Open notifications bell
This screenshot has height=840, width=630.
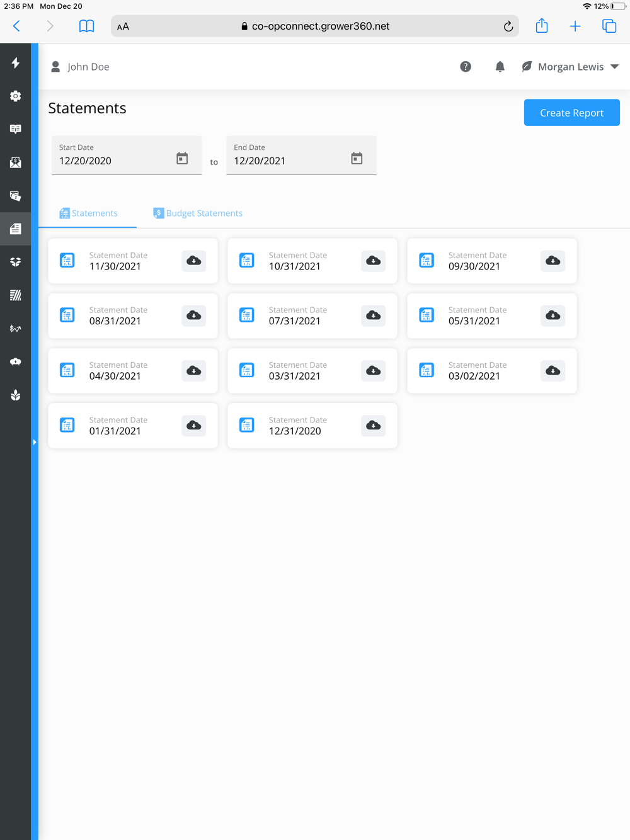[x=500, y=67]
